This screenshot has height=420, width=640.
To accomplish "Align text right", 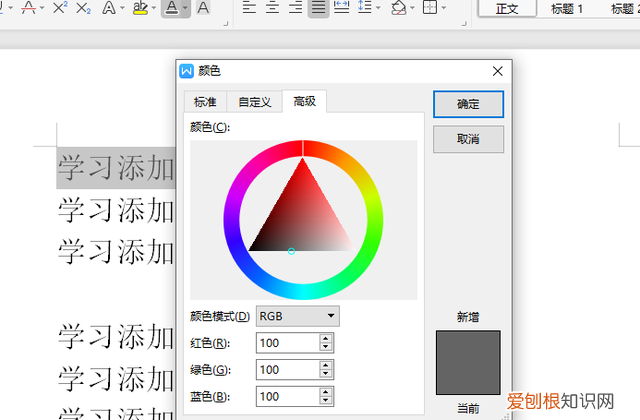I will [295, 7].
